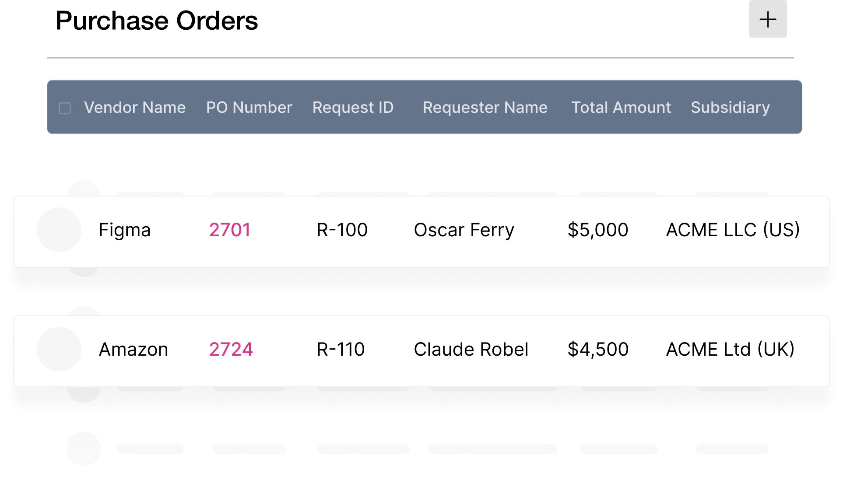Open PO number 2701 link
The image size is (843, 504).
[230, 230]
